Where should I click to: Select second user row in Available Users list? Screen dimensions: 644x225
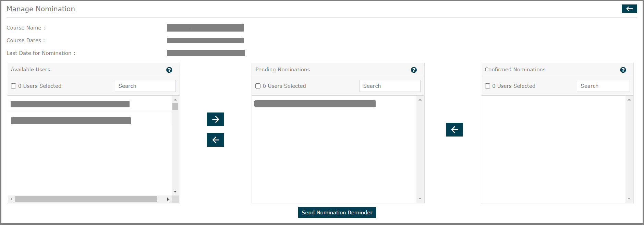(x=89, y=120)
